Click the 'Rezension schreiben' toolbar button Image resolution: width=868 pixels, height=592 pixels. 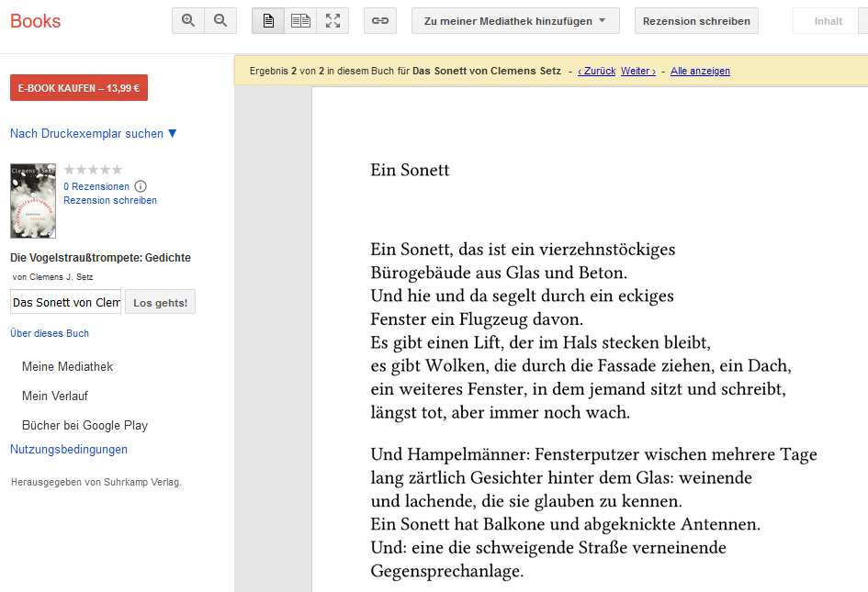696,21
